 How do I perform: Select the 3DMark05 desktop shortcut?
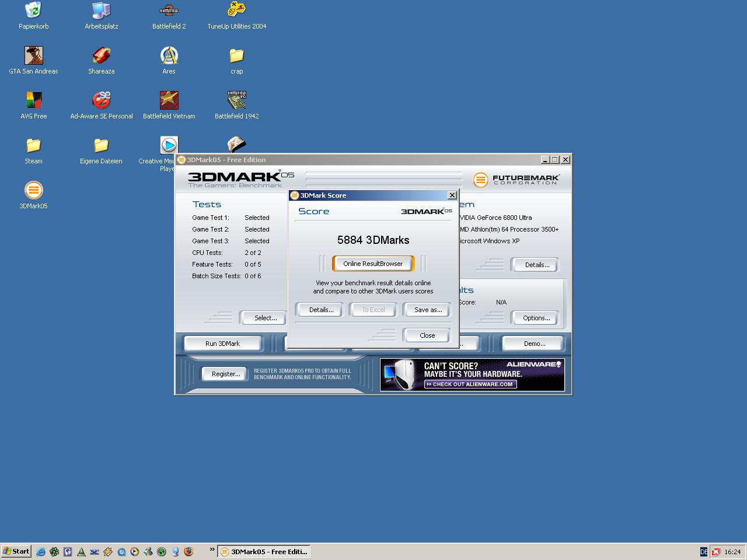pyautogui.click(x=33, y=195)
